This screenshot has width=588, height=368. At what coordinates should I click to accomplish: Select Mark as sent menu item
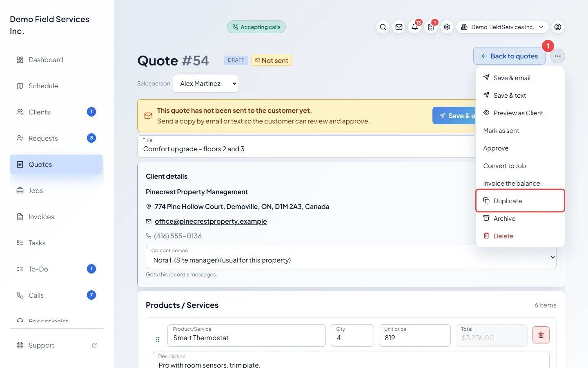pyautogui.click(x=520, y=130)
